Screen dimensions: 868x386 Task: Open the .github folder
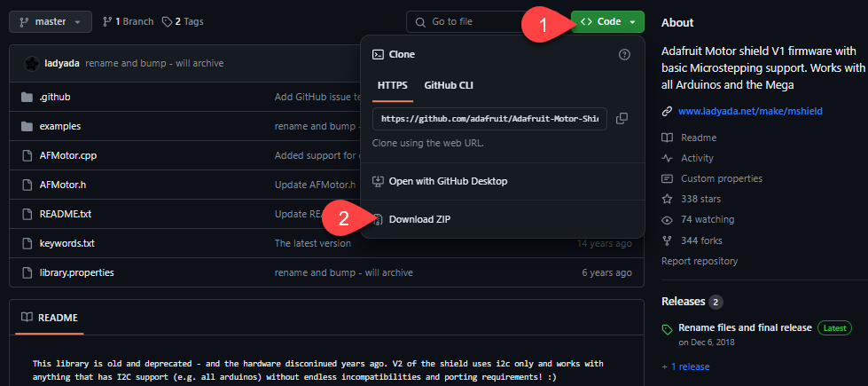click(55, 97)
